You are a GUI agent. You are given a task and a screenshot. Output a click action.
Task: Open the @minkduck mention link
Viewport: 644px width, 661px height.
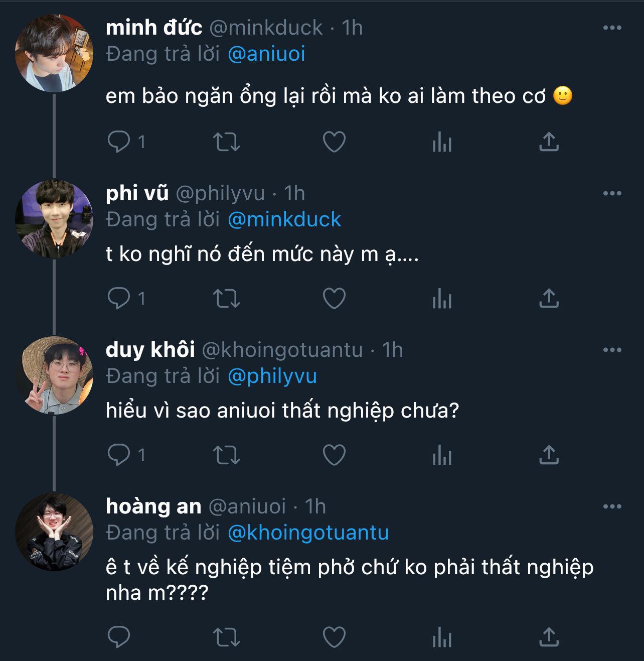[284, 219]
